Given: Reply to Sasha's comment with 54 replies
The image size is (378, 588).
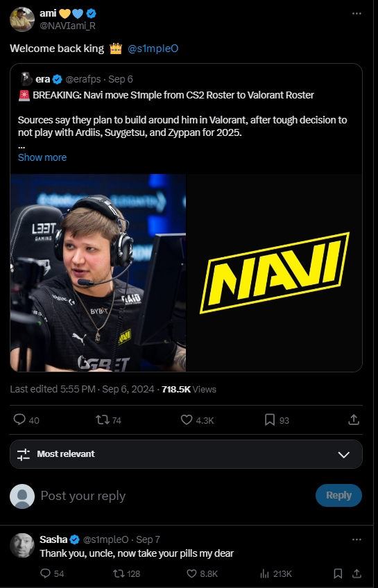Looking at the screenshot, I should point(45,573).
